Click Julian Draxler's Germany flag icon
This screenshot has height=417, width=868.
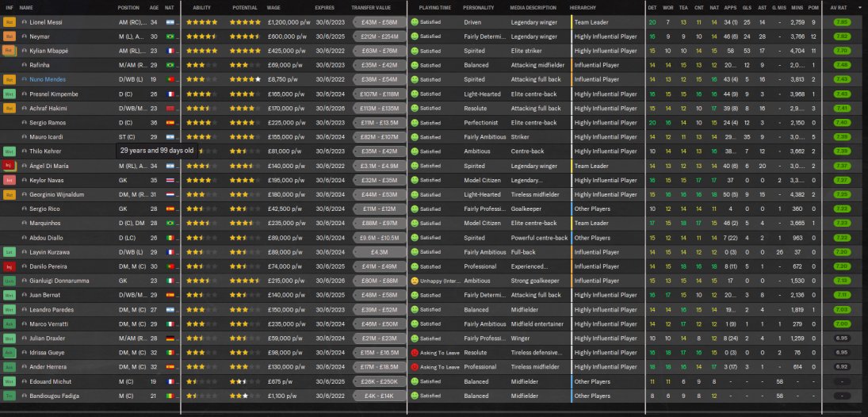pyautogui.click(x=170, y=339)
